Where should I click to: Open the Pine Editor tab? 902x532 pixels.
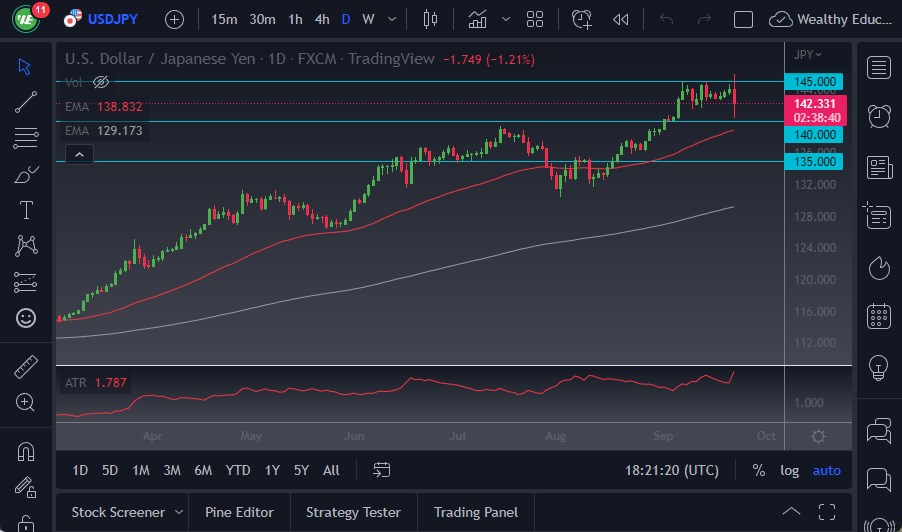(239, 512)
